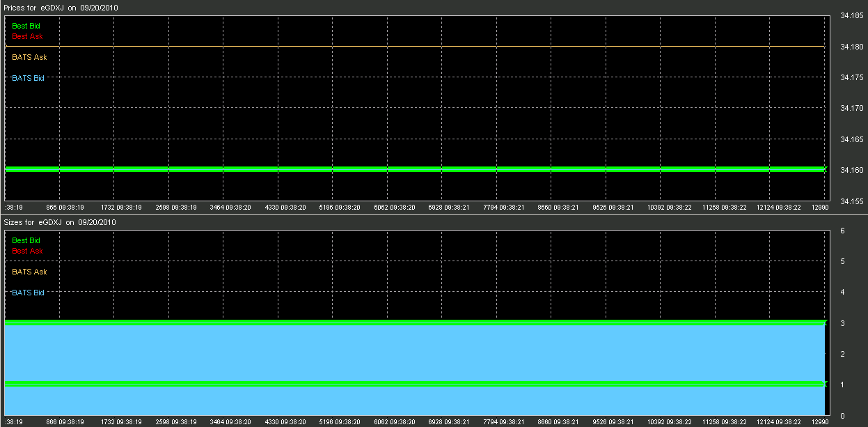Click '12990' tick under Prices chart
Screen dimensions: 868x427
coord(821,207)
